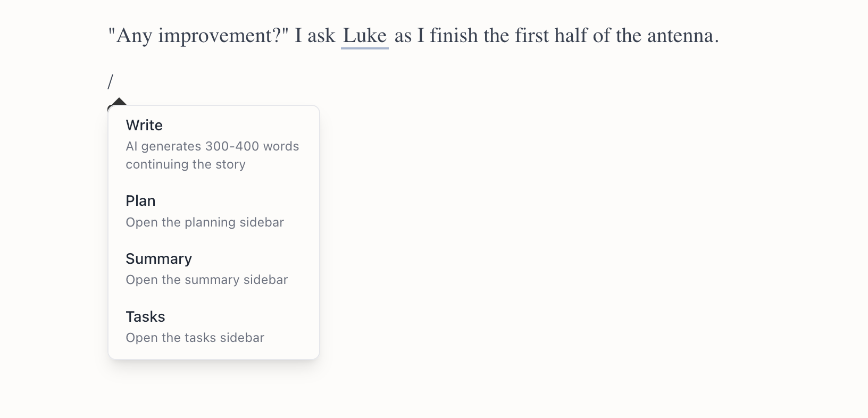Click the quoted text "Any improvement?"

(x=198, y=36)
